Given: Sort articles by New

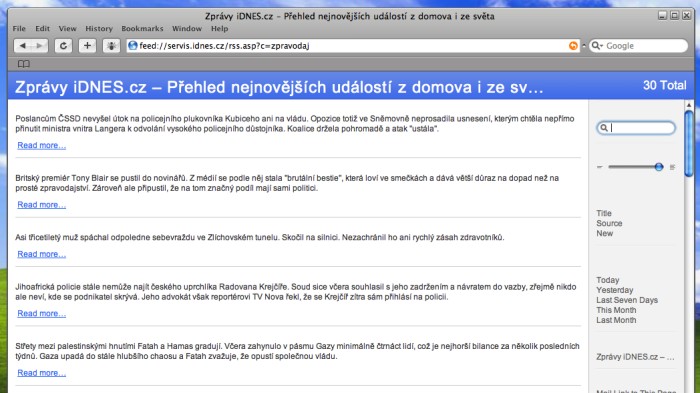Looking at the screenshot, I should (604, 233).
